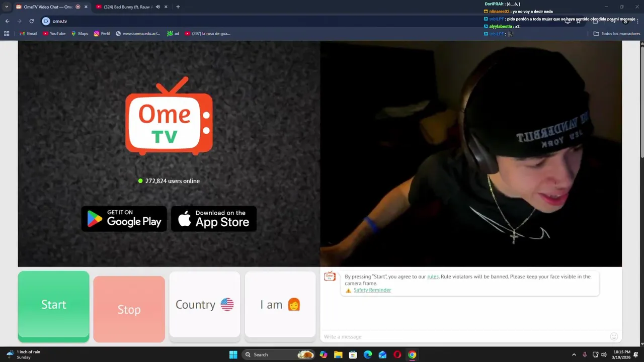Open the notifications bell in the system tray
The width and height of the screenshot is (644, 362).
(637, 354)
